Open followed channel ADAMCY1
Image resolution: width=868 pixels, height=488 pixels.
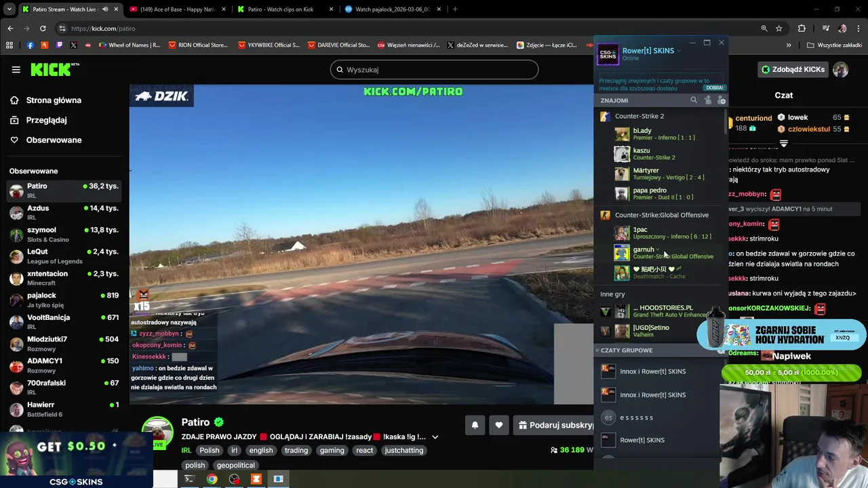[64, 365]
